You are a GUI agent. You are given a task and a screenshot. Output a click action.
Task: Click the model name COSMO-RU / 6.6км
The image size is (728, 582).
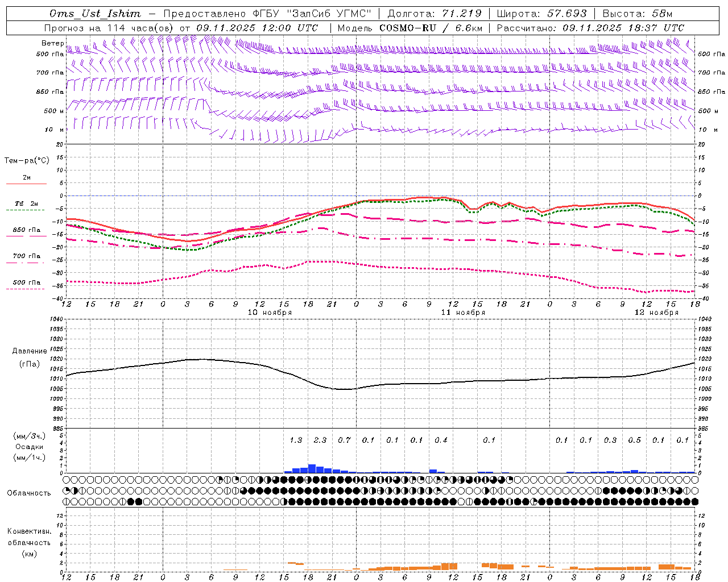[431, 27]
